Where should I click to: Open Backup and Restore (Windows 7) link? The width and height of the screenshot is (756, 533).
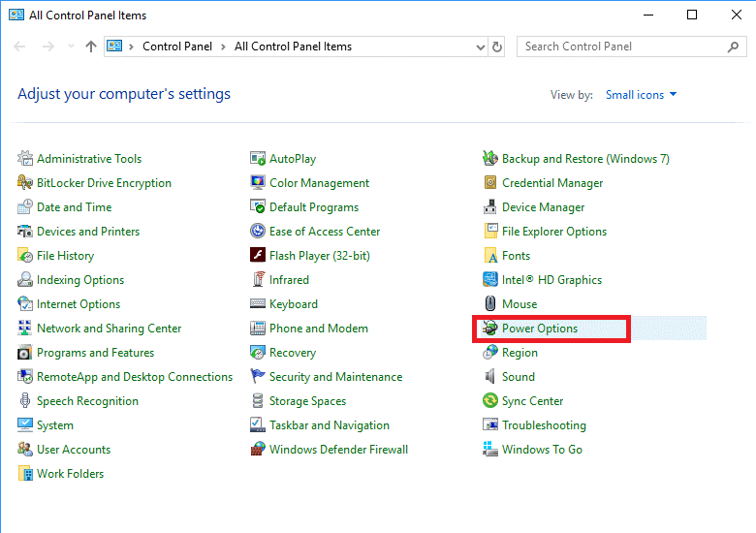coord(585,159)
